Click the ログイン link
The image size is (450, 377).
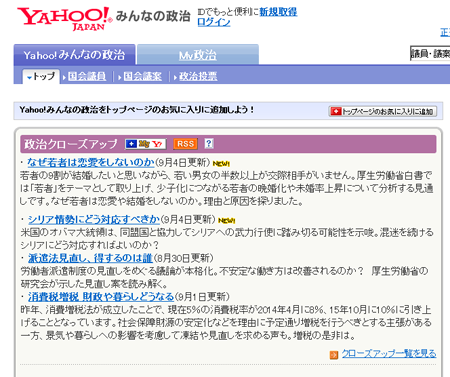point(214,22)
